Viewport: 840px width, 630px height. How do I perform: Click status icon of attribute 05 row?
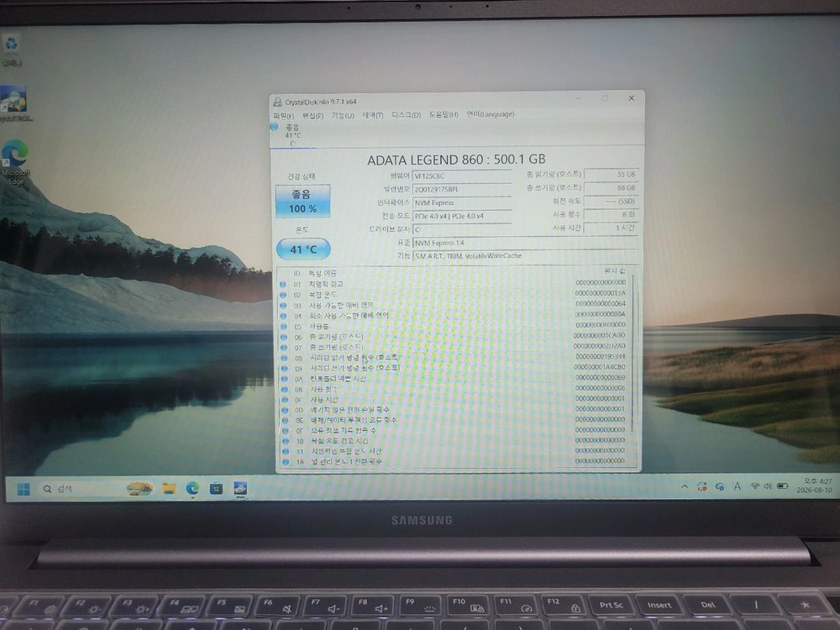click(283, 326)
